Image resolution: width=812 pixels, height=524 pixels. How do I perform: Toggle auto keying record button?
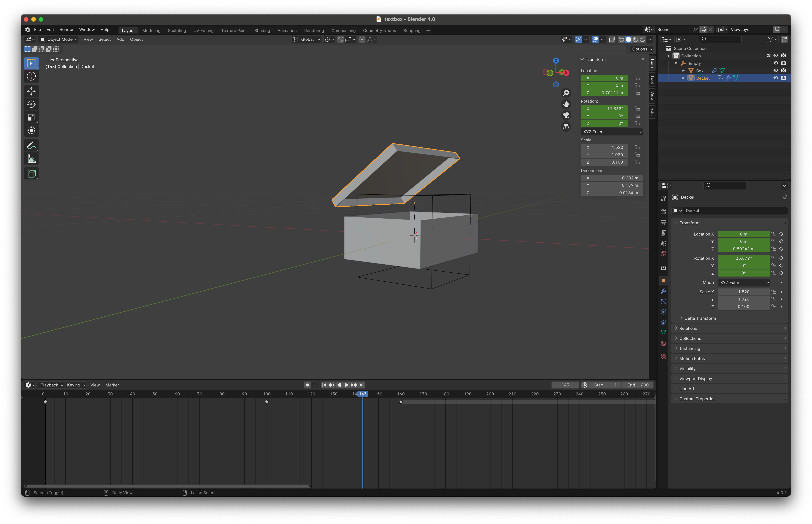click(x=307, y=385)
